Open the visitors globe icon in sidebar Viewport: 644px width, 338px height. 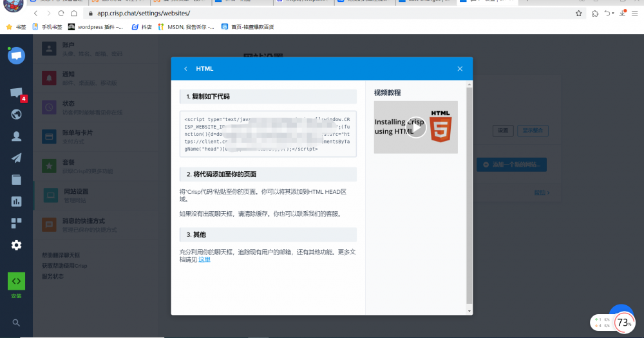17,114
